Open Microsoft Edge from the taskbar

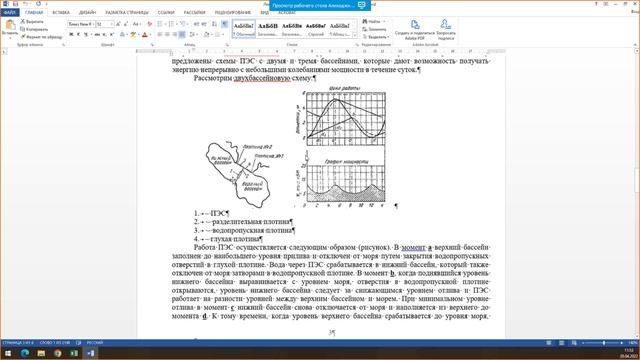point(24,353)
